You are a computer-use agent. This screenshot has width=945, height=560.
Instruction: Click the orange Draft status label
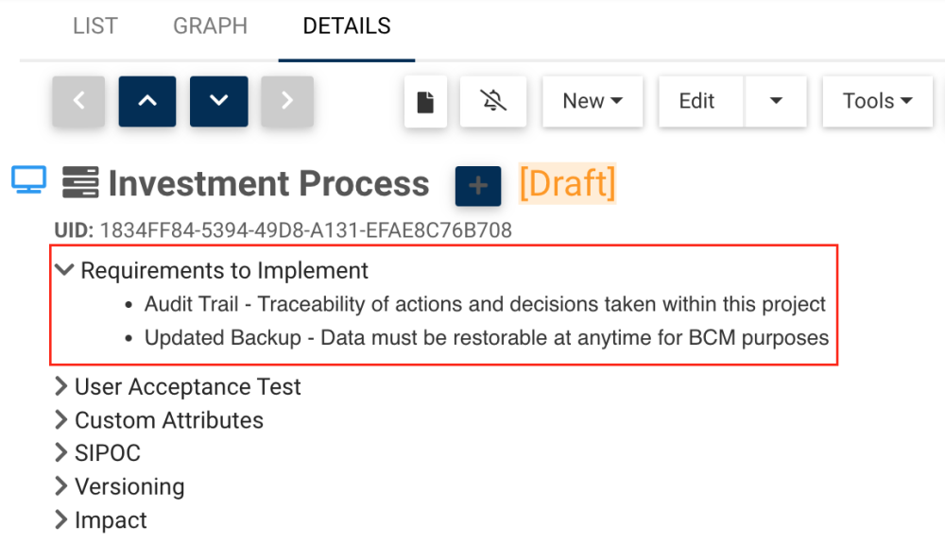tap(567, 183)
